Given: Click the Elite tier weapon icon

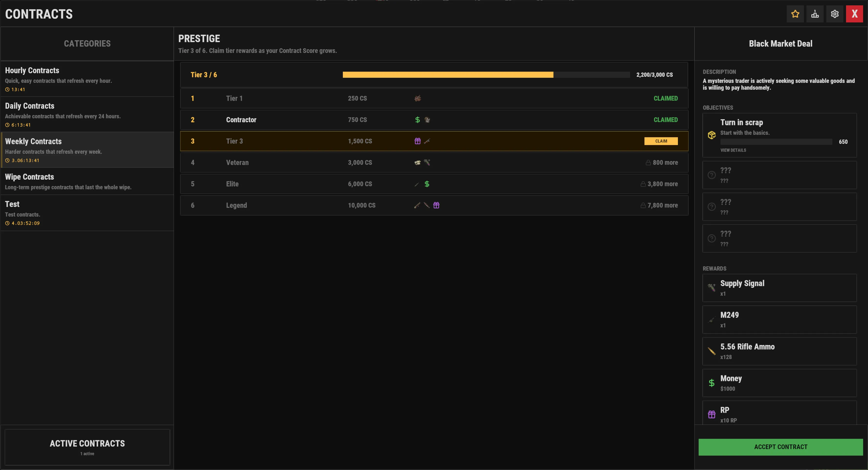Looking at the screenshot, I should click(x=417, y=184).
